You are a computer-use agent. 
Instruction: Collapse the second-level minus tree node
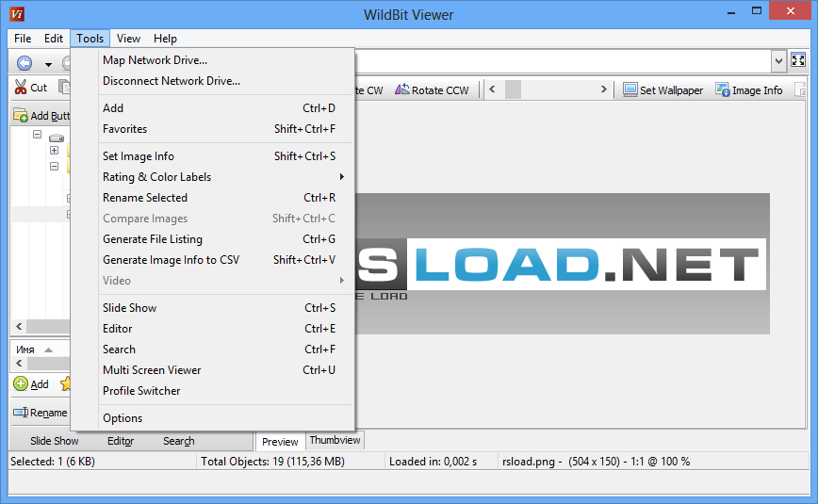[x=54, y=167]
